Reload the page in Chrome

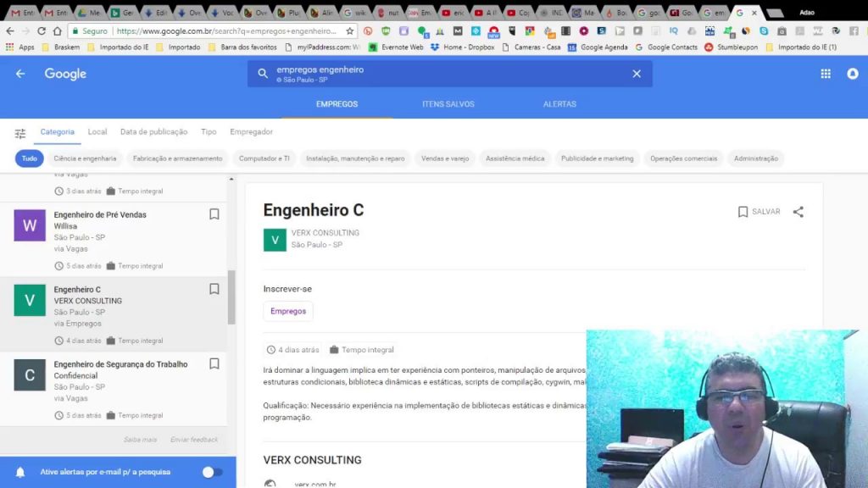click(42, 31)
